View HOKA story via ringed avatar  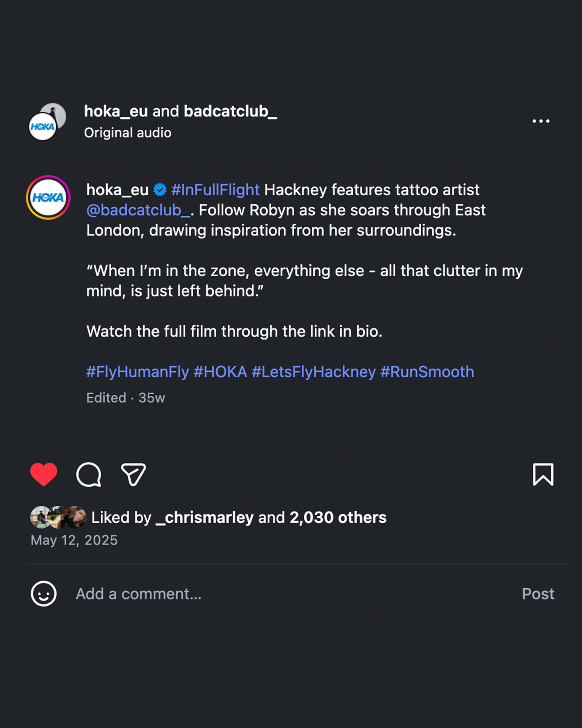click(48, 197)
